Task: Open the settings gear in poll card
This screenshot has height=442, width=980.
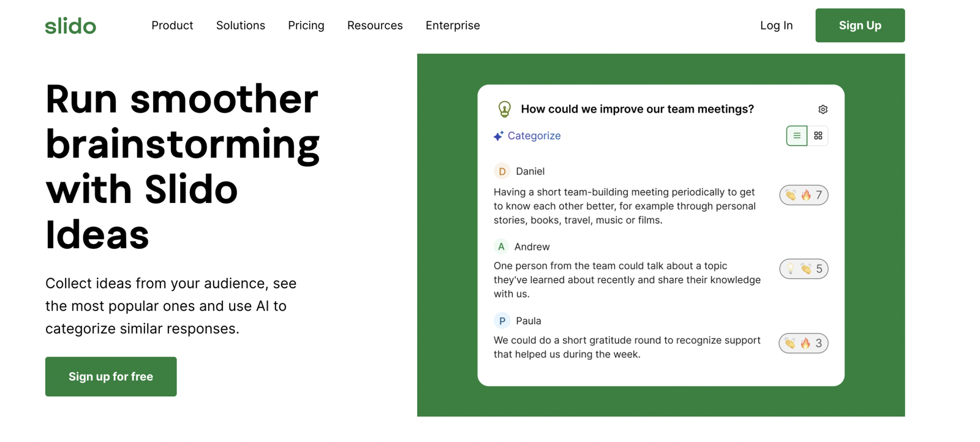Action: 823,110
